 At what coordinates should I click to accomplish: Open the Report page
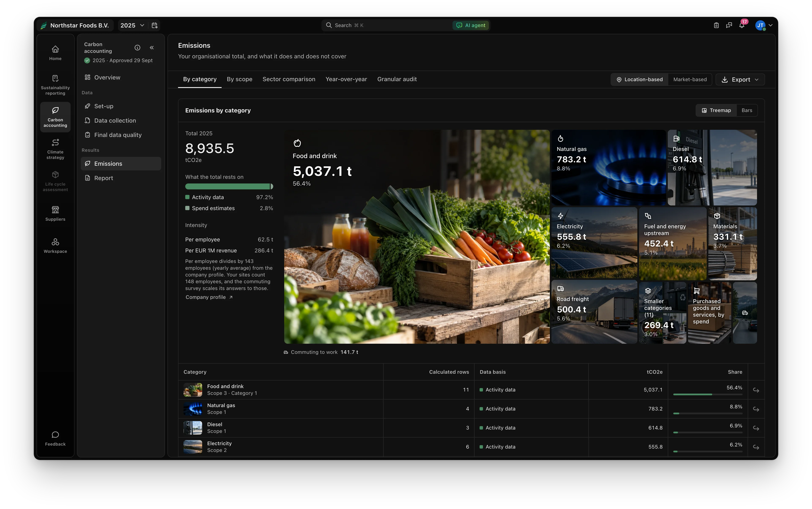121,178
